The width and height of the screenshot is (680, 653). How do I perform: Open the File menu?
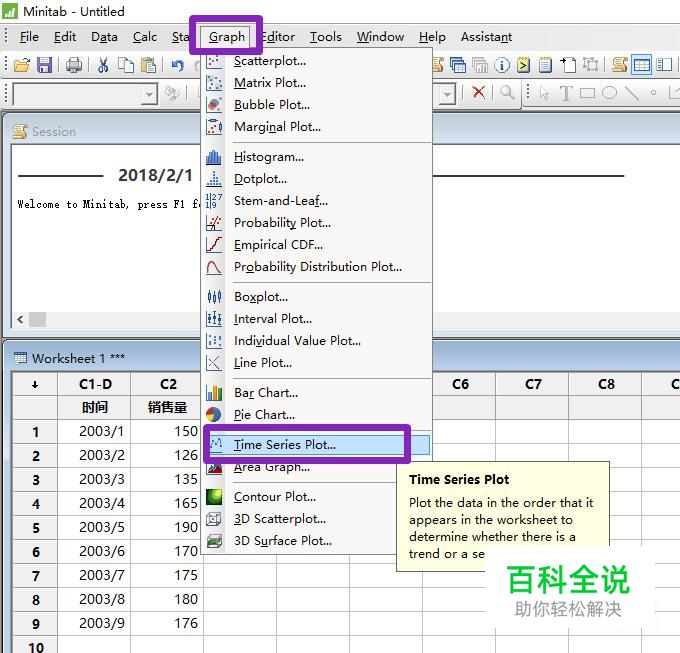29,37
